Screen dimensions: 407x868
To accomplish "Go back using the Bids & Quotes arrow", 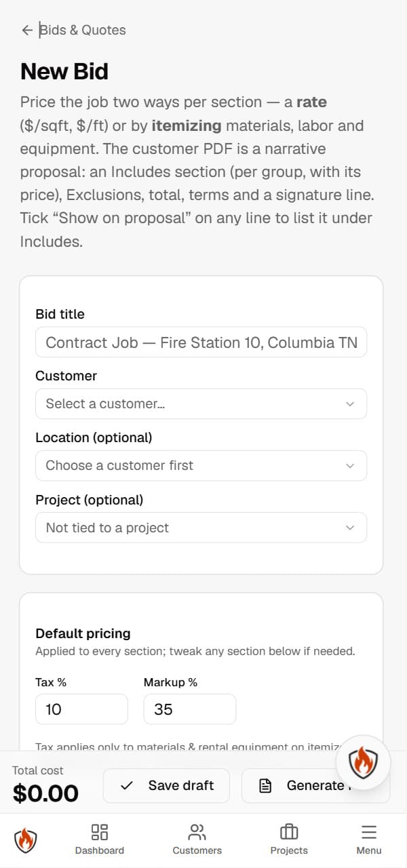I will pos(27,30).
